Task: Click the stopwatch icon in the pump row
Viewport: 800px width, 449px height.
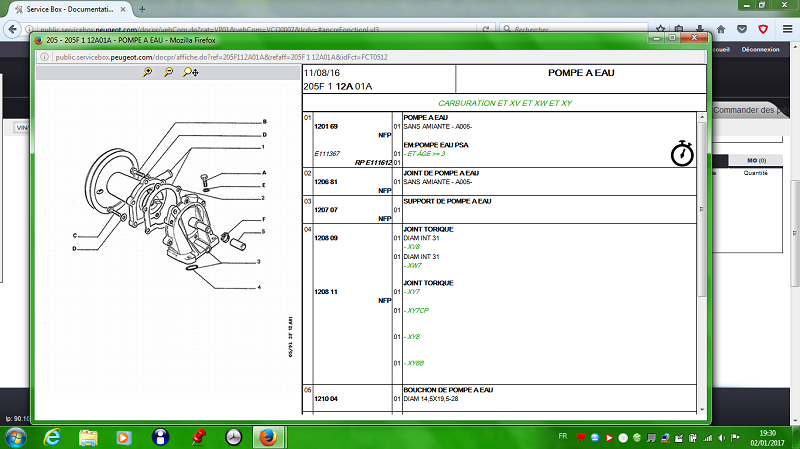Action: coord(682,154)
